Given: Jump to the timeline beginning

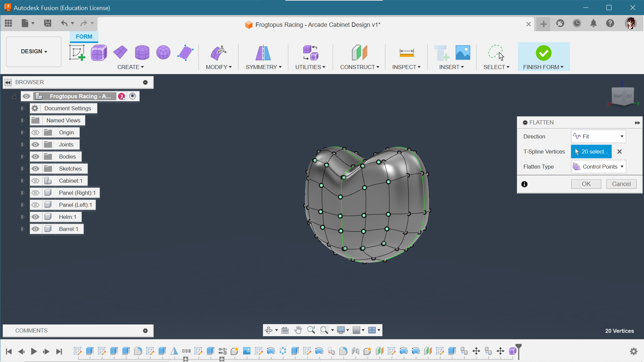Looking at the screenshot, I should [x=9, y=351].
